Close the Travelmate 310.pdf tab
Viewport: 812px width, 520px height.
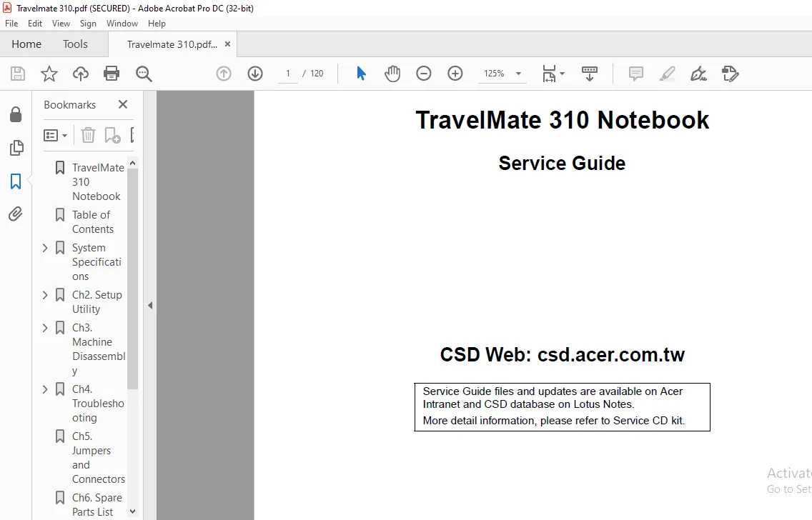(227, 44)
